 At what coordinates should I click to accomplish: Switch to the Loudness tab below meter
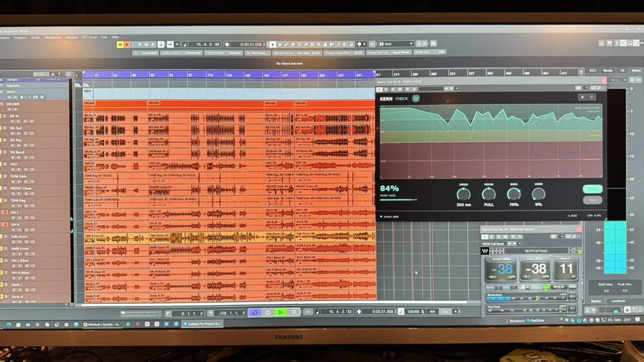tap(618, 301)
